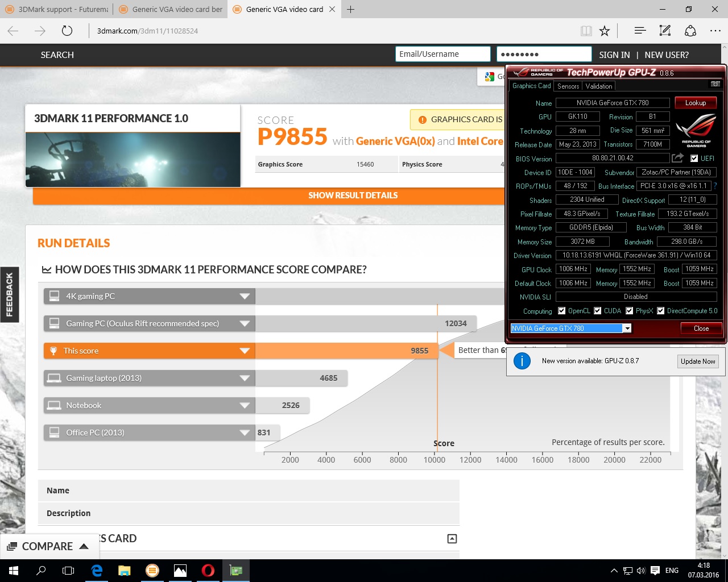728x582 pixels.
Task: Click the network icon in the system tray
Action: 627,571
